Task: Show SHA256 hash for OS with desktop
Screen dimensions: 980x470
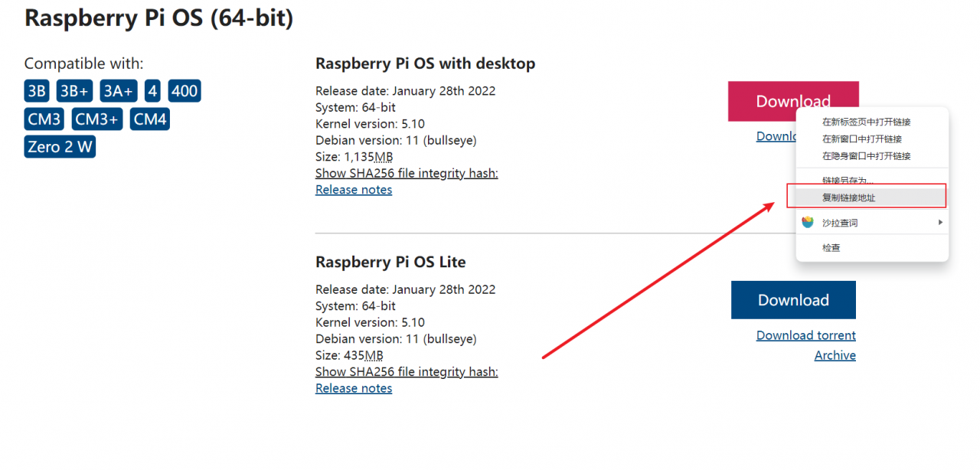Action: pos(407,173)
